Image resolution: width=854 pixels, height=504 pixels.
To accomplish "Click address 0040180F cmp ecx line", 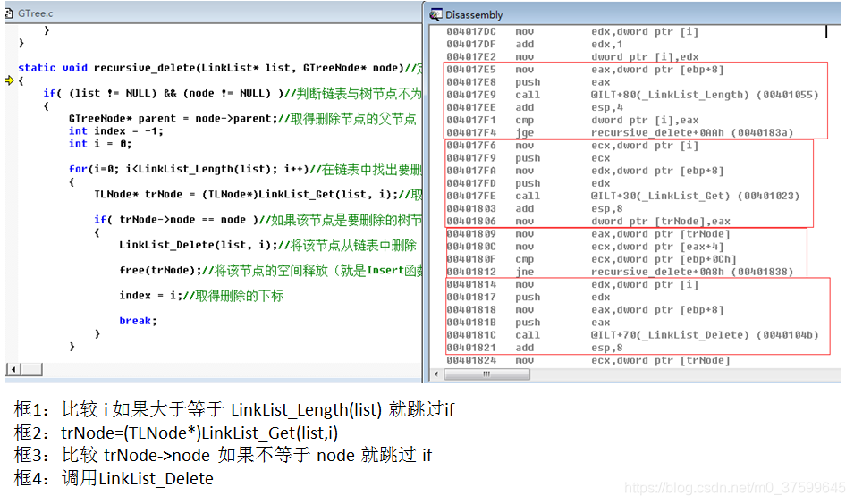I will coord(591,259).
